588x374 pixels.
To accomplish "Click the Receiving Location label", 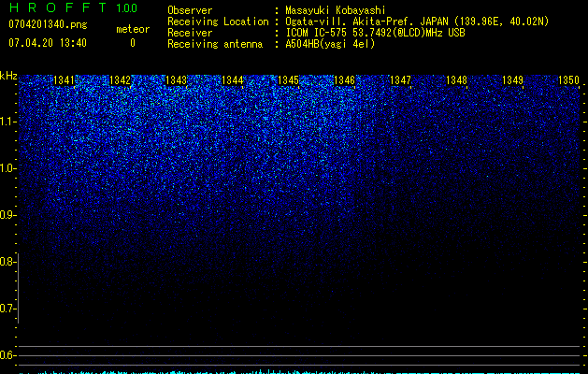I will 218,22.
